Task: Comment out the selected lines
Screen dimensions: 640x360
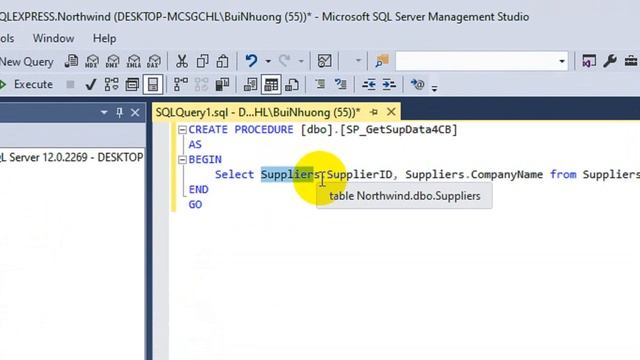Action: (x=320, y=84)
